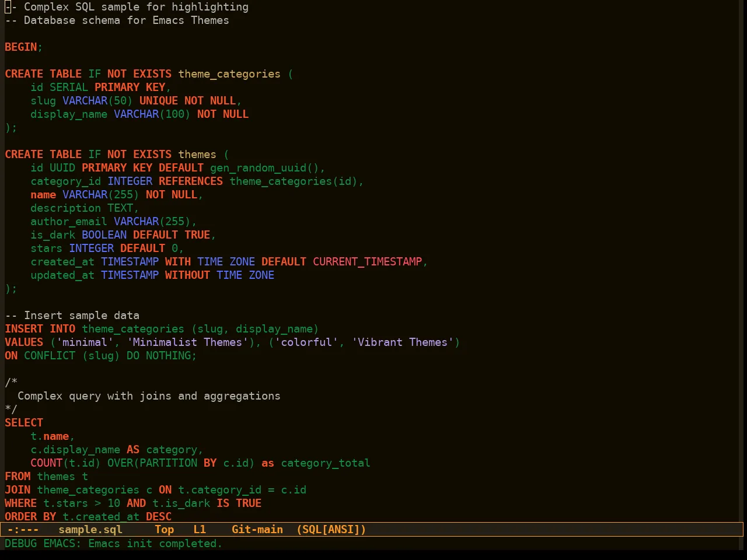The image size is (747, 560).
Task: Click the REFERENCES keyword
Action: pyautogui.click(x=191, y=181)
